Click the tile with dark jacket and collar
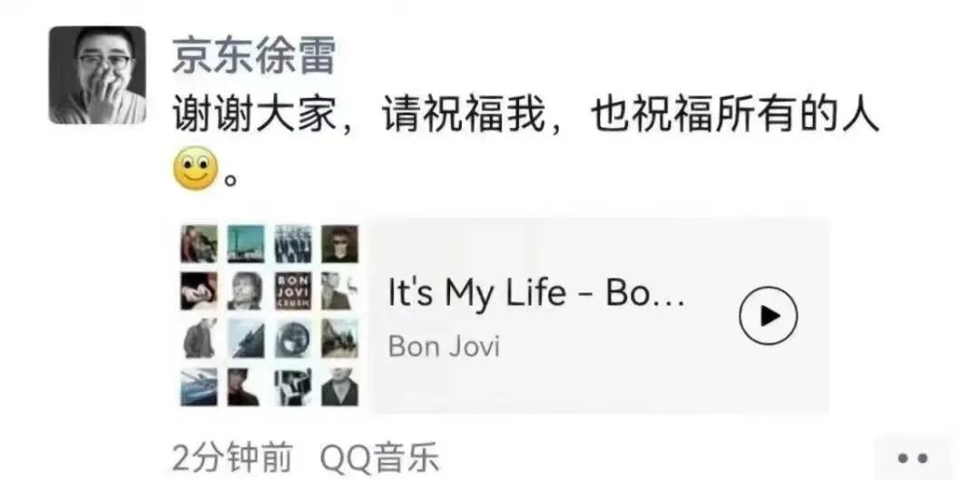Viewport: 980px width, 480px height. click(340, 387)
